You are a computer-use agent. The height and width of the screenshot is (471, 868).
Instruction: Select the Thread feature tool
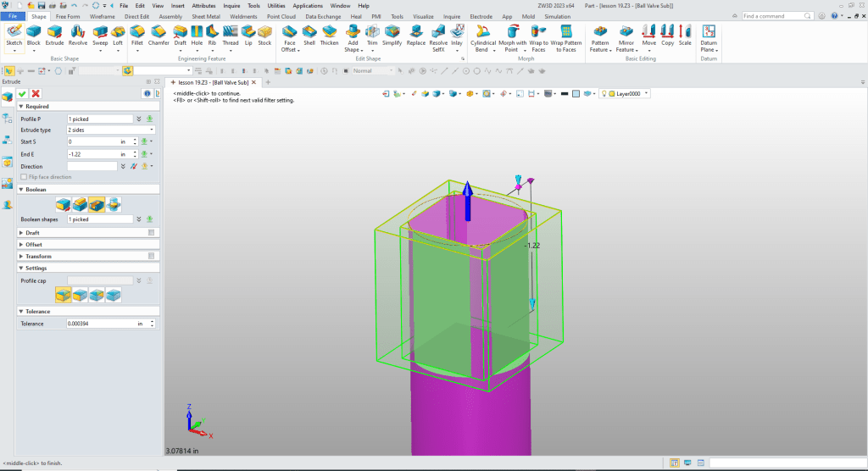coord(230,35)
